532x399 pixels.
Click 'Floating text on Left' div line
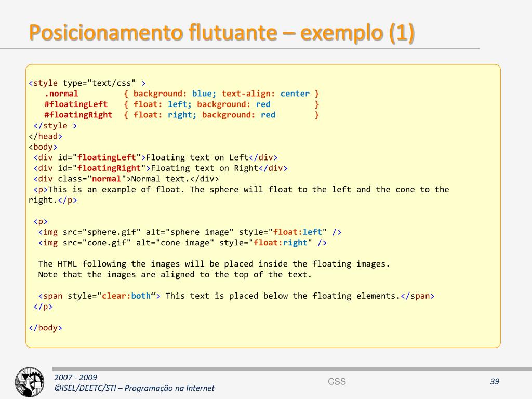click(x=156, y=157)
